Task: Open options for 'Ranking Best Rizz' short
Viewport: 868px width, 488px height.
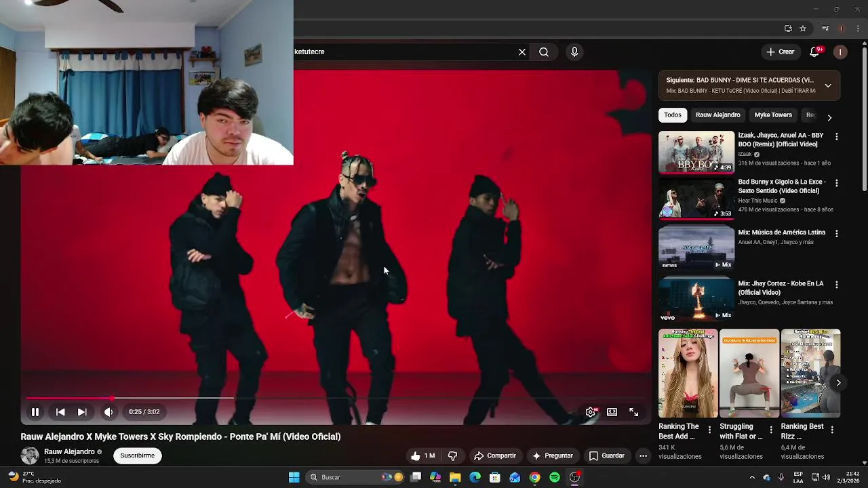Action: tap(832, 430)
